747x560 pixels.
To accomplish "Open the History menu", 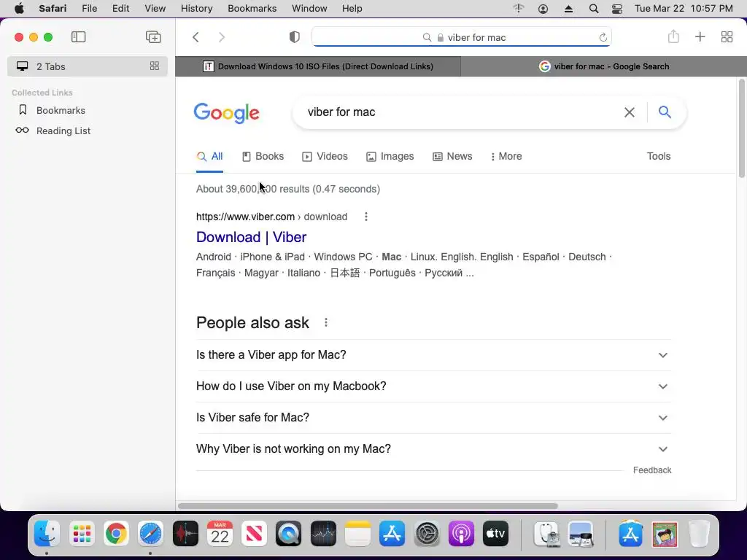I will [196, 9].
